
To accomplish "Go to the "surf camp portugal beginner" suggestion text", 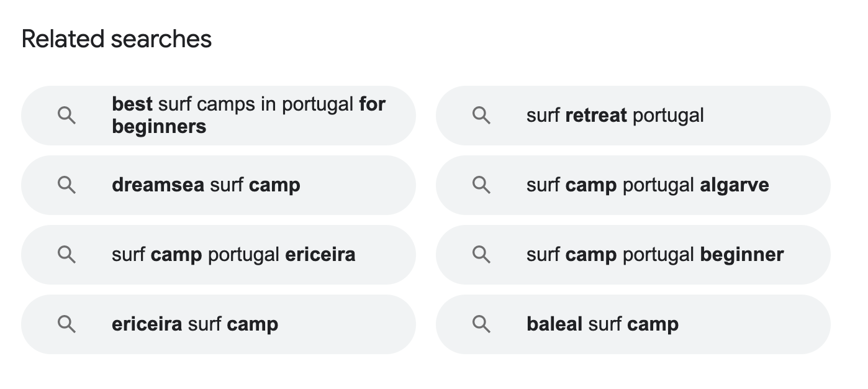I will click(654, 255).
